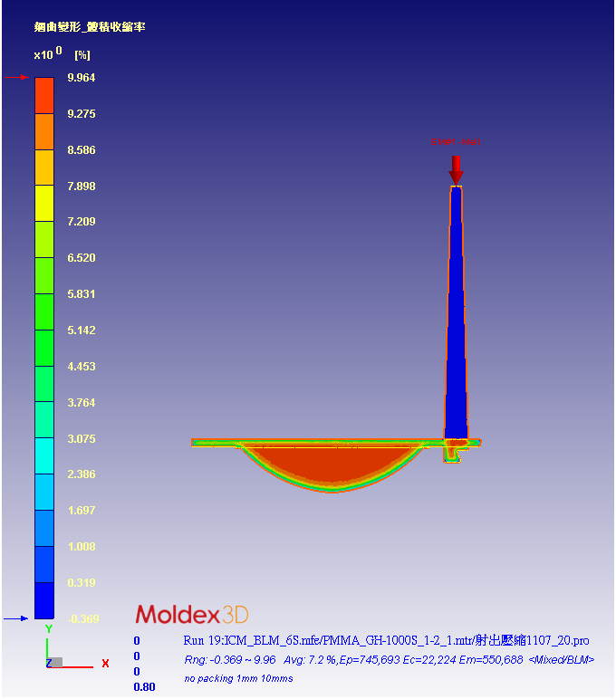
Task: Click the legend title 翹曲變形_體積收縮率
Action: point(90,27)
